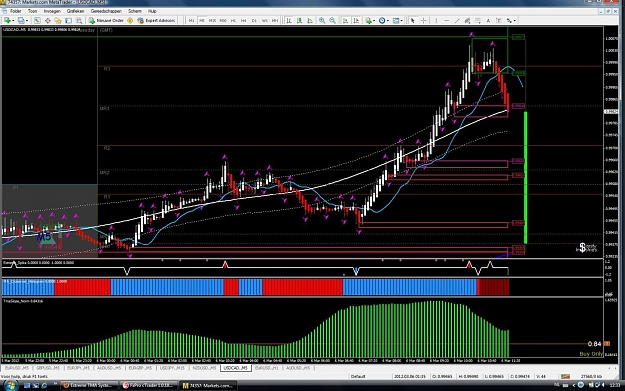Expand the new chart dropdown arrow
Image resolution: width=625 pixels, height=391 pixels.
tap(13, 21)
